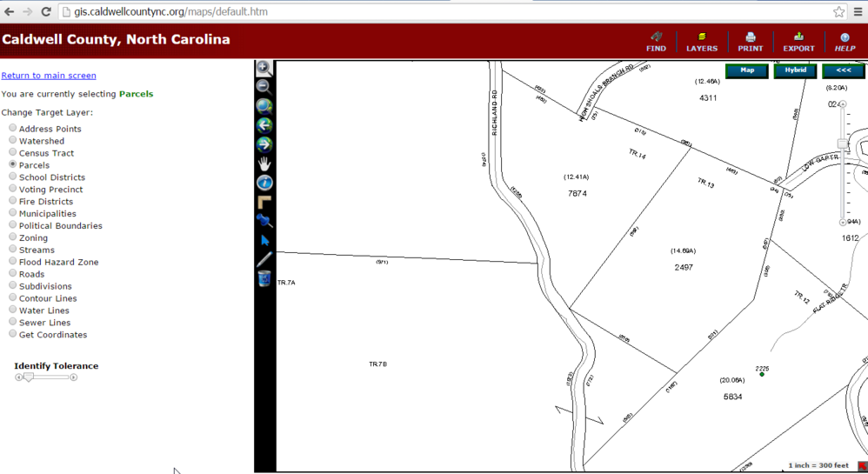Choose the Zoning radio button
The width and height of the screenshot is (868, 474).
pos(13,237)
